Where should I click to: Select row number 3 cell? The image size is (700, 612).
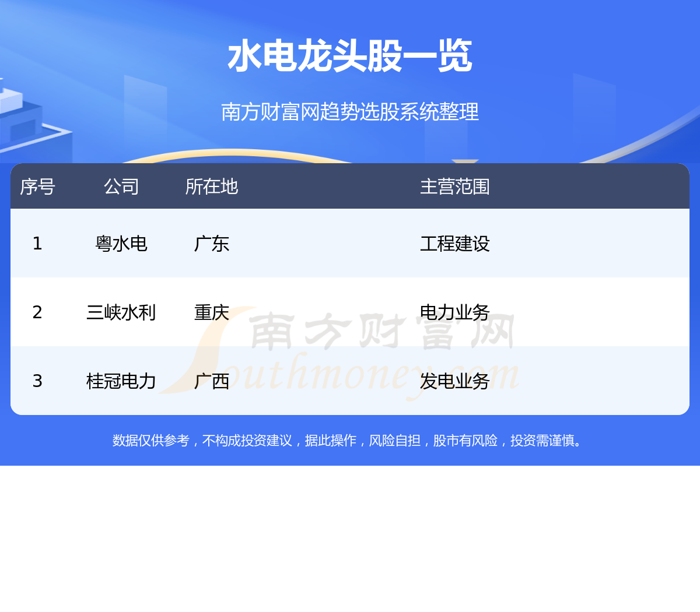point(37,381)
